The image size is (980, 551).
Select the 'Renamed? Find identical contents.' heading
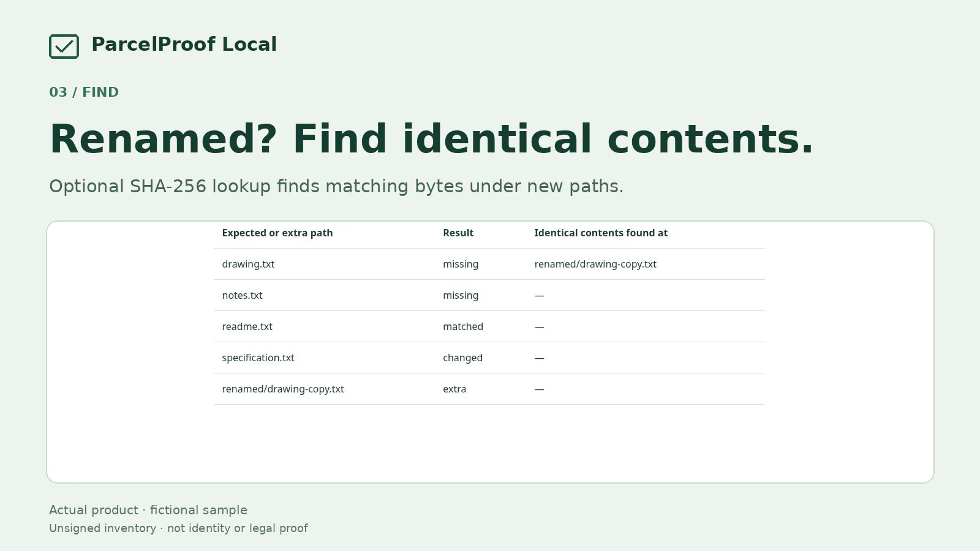pyautogui.click(x=431, y=138)
